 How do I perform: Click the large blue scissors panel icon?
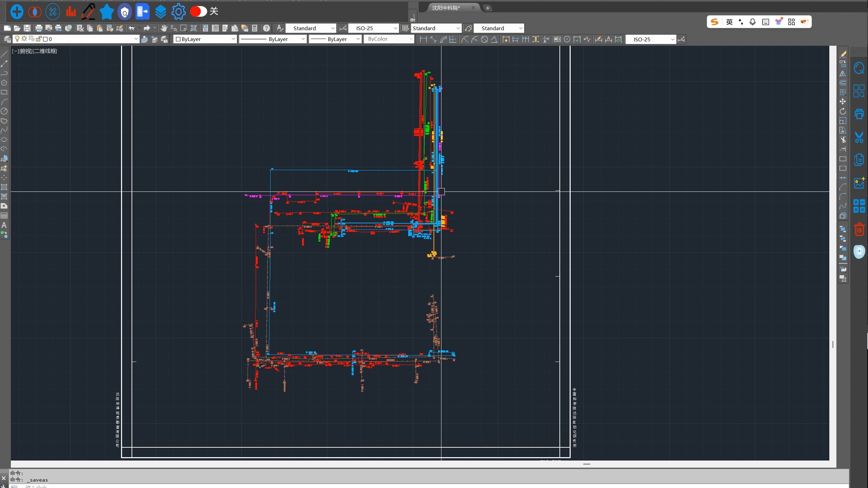[859, 137]
